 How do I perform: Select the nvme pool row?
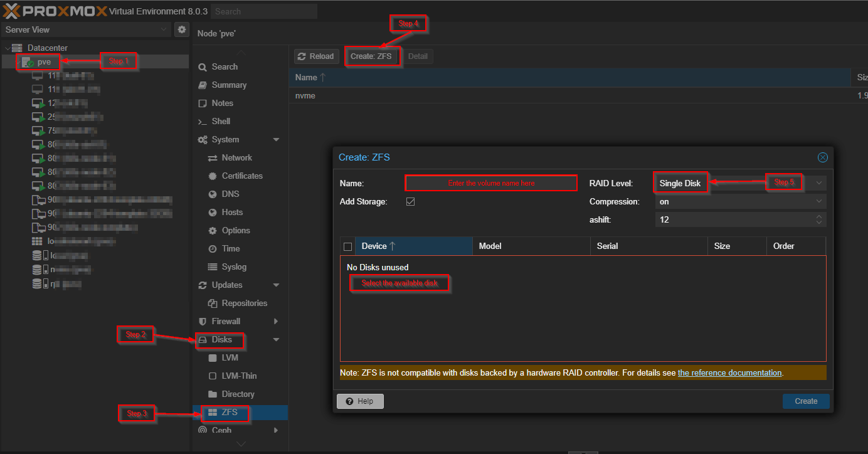point(578,95)
